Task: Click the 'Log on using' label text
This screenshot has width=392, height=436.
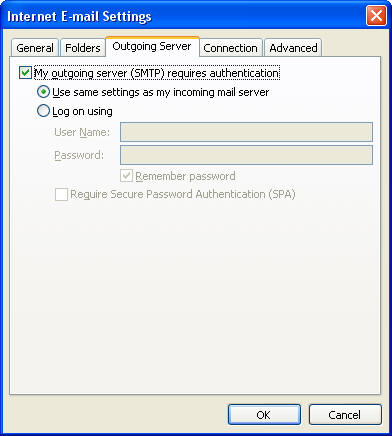Action: tap(82, 111)
